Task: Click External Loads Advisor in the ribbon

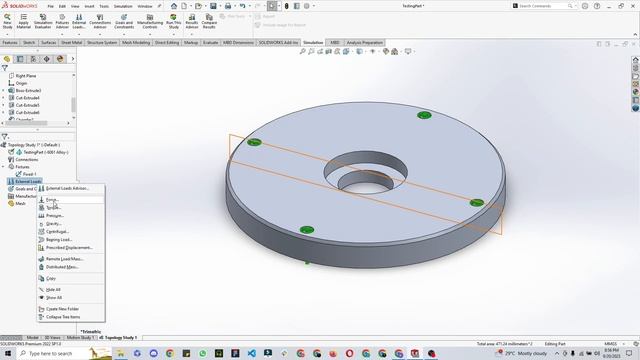Action: coord(79,21)
